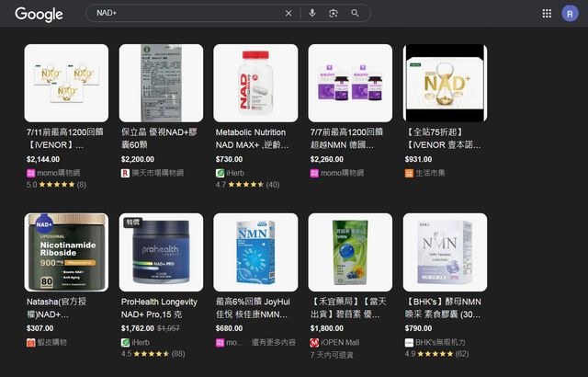The width and height of the screenshot is (588, 377).
Task: Click the 4.7 star rating (40)
Action: click(247, 185)
